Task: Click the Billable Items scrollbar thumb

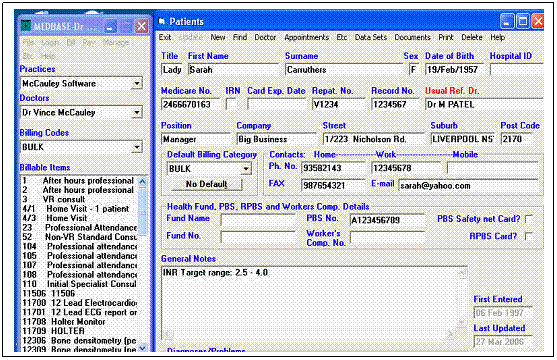Action: pos(142,210)
